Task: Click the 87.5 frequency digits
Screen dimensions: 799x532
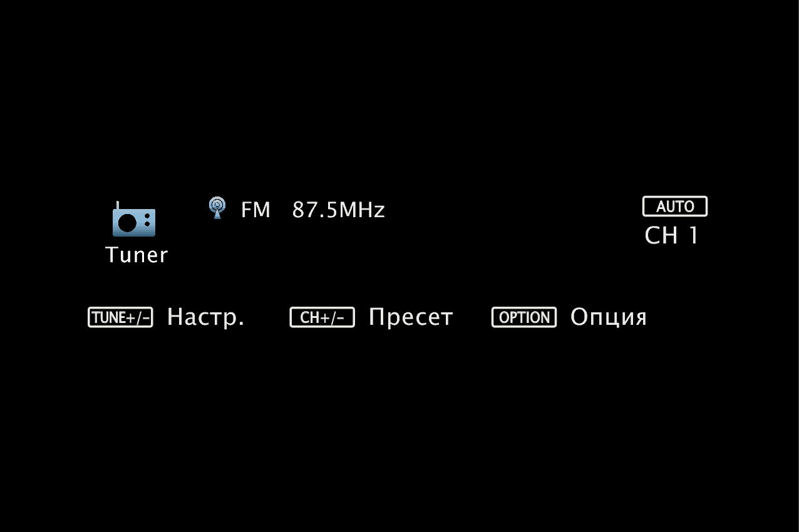Action: 315,210
